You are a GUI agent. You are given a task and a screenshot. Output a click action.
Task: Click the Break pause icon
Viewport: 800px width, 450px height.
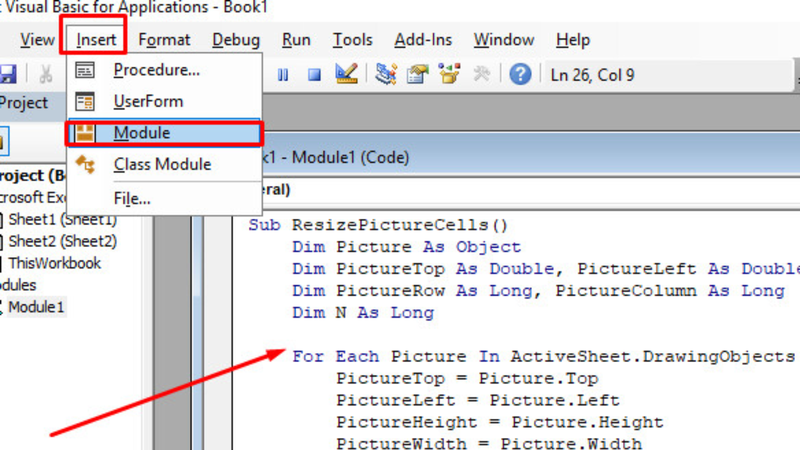point(283,75)
